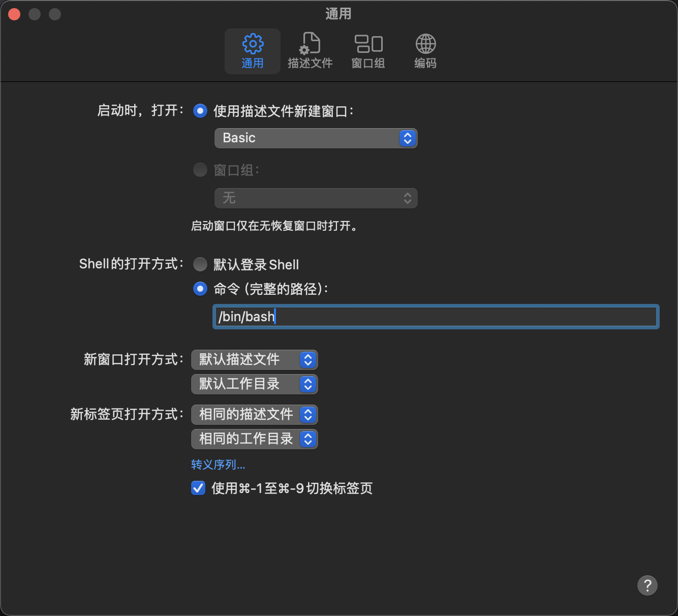Open the disabled 无 window group dropdown

[316, 198]
